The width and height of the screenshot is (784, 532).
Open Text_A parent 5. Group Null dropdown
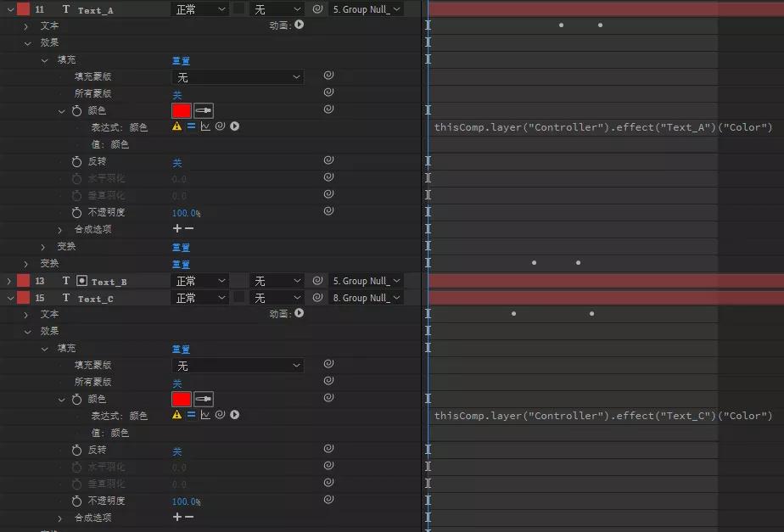pos(367,9)
